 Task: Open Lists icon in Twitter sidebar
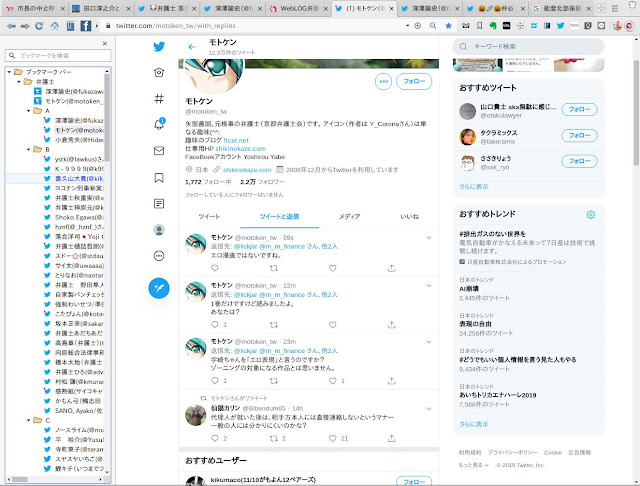click(159, 203)
